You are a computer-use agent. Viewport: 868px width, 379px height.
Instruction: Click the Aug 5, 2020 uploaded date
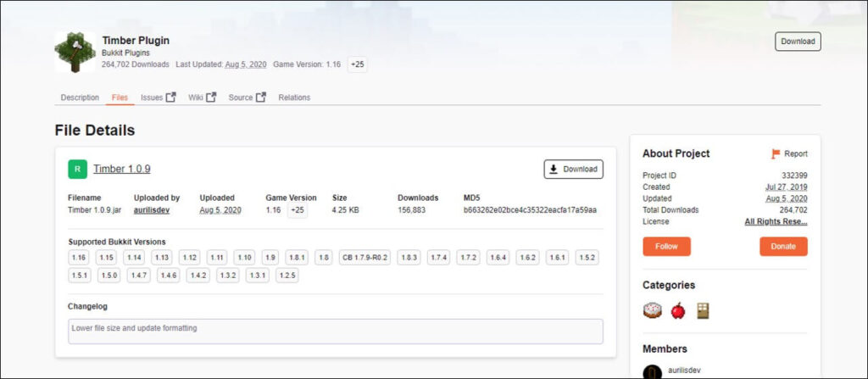(x=220, y=210)
